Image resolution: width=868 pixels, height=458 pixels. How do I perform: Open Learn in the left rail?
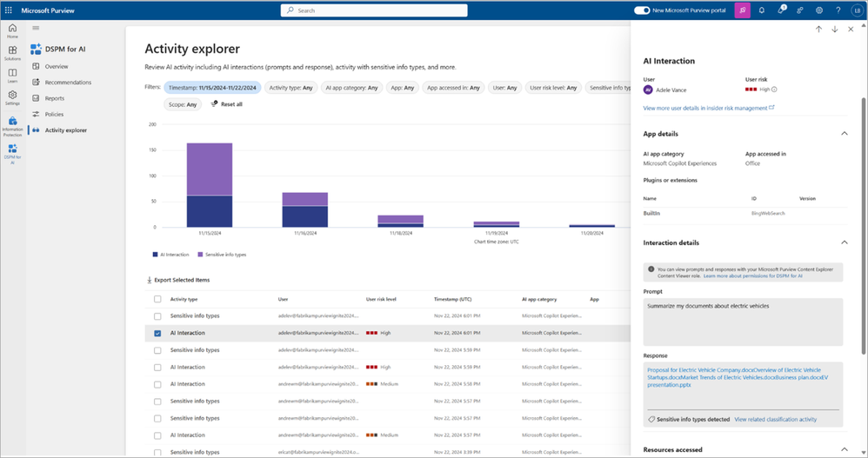pos(12,76)
